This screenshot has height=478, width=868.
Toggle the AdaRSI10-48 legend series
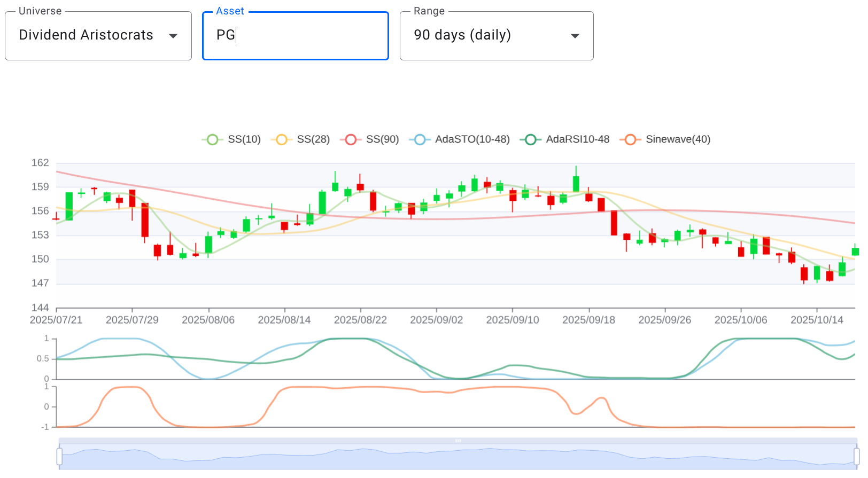pos(565,139)
